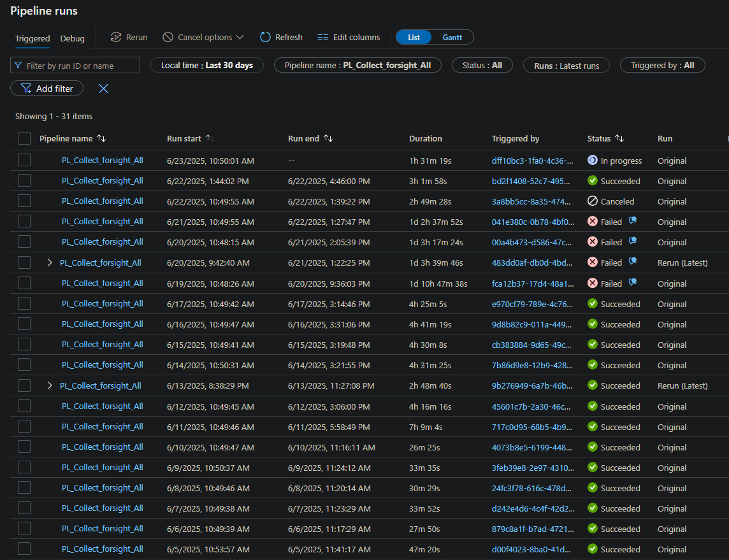Click the Failed icon for 6/19/2025 run
729x560 pixels.
pos(593,284)
